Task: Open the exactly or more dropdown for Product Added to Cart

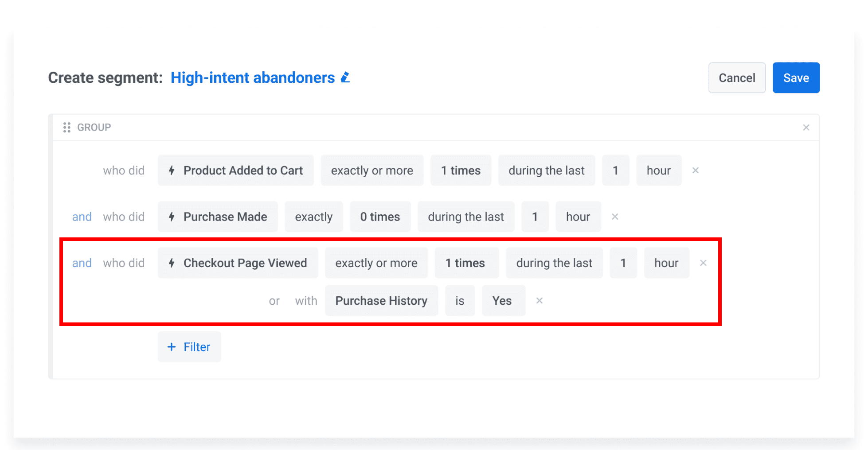Action: point(372,170)
